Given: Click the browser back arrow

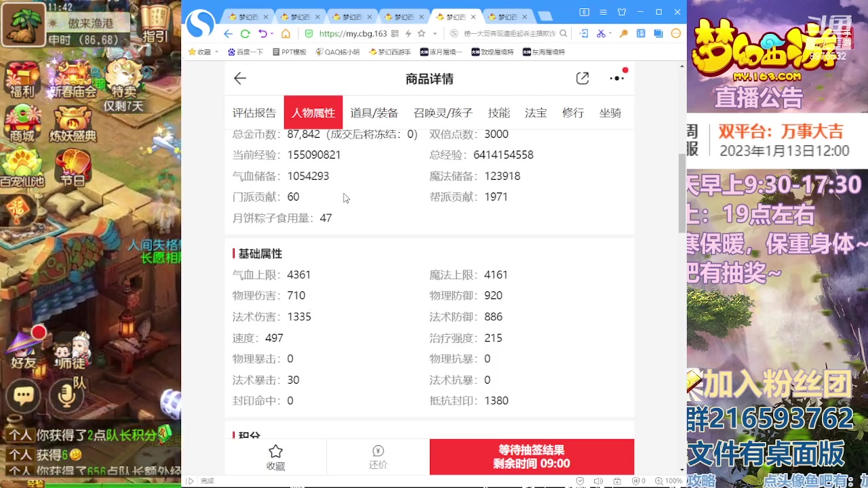Looking at the screenshot, I should tap(228, 33).
